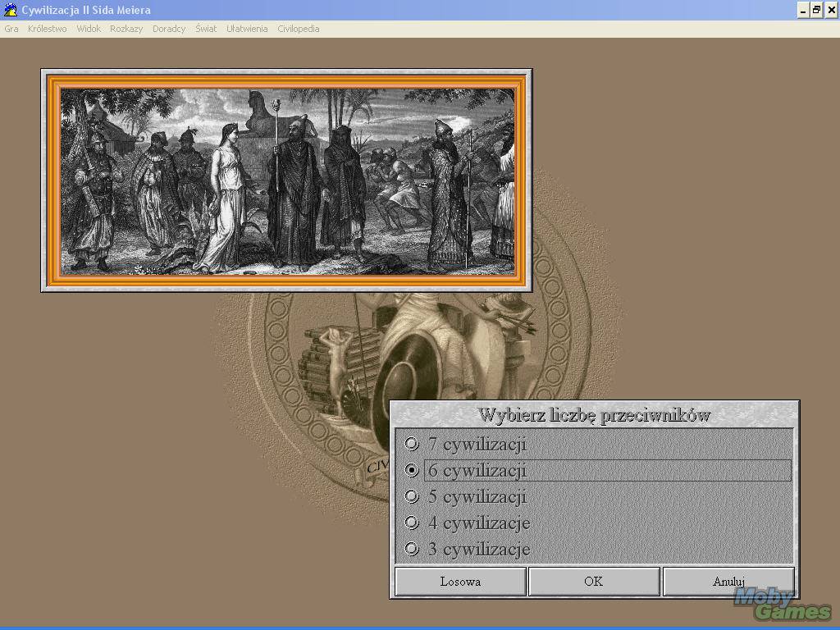Minimize the Cywilizacja II window
The width and height of the screenshot is (840, 630).
[803, 10]
